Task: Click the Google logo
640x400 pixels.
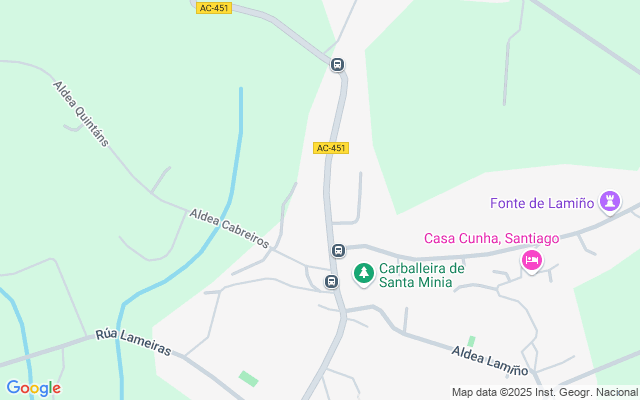Action: (33, 388)
